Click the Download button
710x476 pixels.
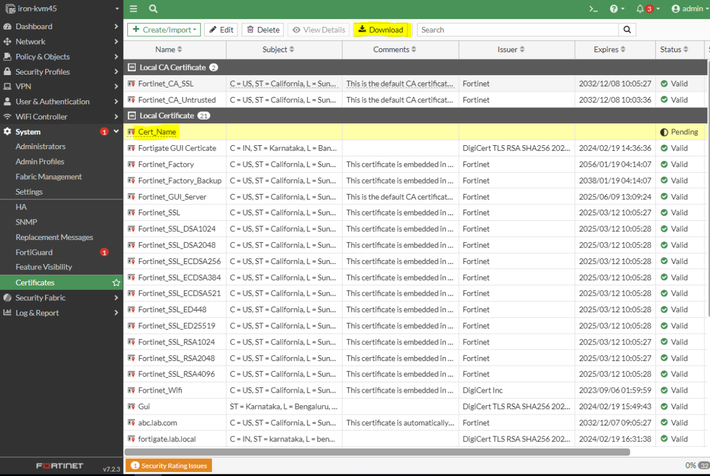381,30
